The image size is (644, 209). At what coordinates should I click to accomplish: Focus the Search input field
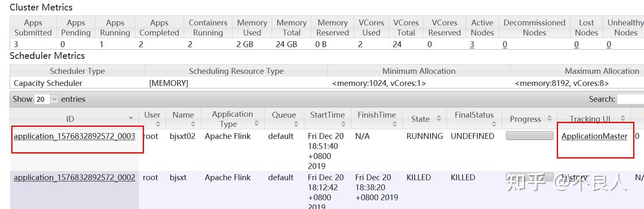630,99
